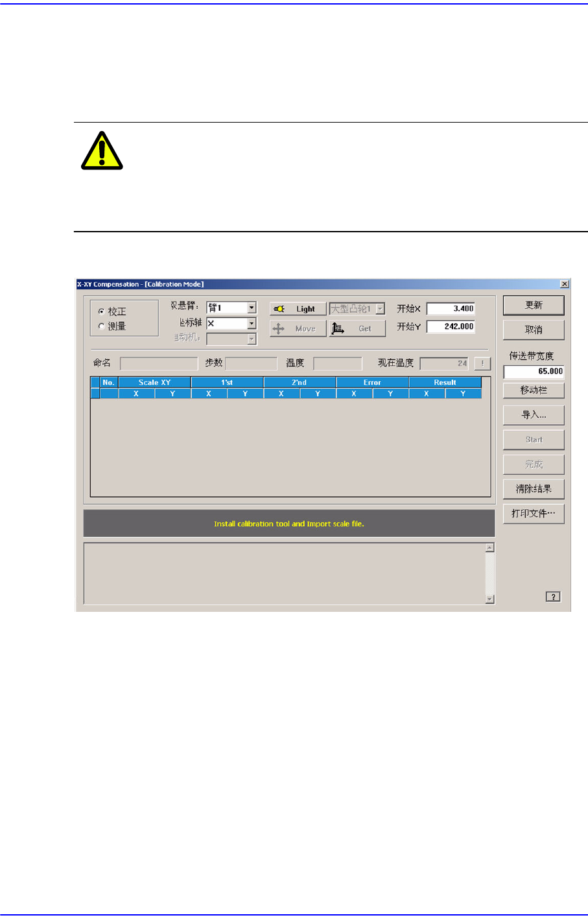Viewport: 588px width, 922px height.
Task: Open the disabled third dropdown under the axis dropdown
Action: (252, 339)
